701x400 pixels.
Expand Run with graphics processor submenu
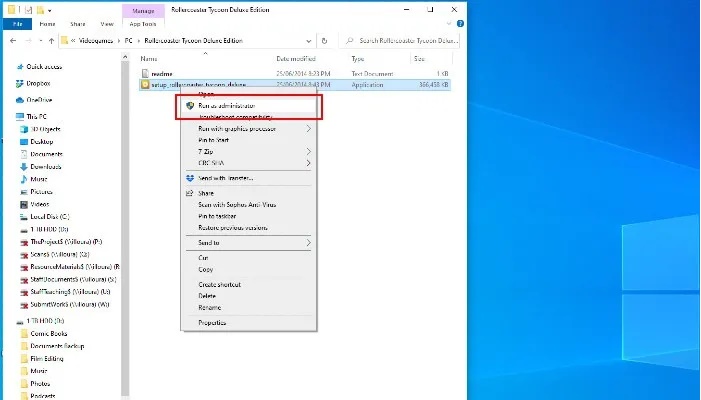(249, 129)
